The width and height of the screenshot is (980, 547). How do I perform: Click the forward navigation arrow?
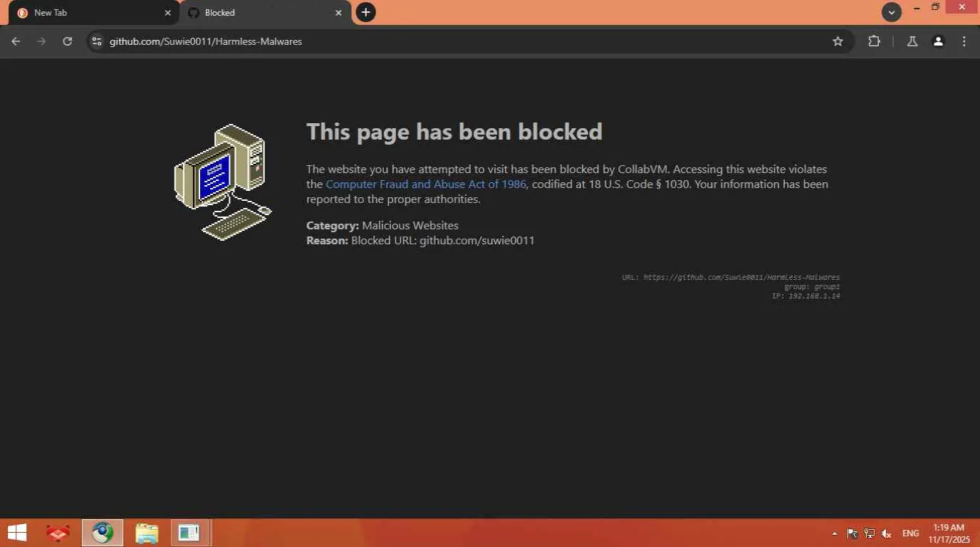[x=41, y=41]
